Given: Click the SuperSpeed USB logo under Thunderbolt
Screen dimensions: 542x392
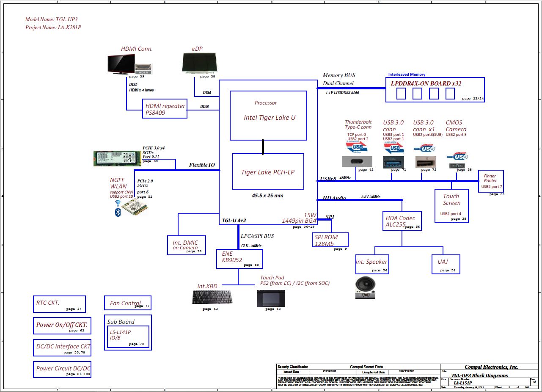Looking at the screenshot, I should pos(358,147).
